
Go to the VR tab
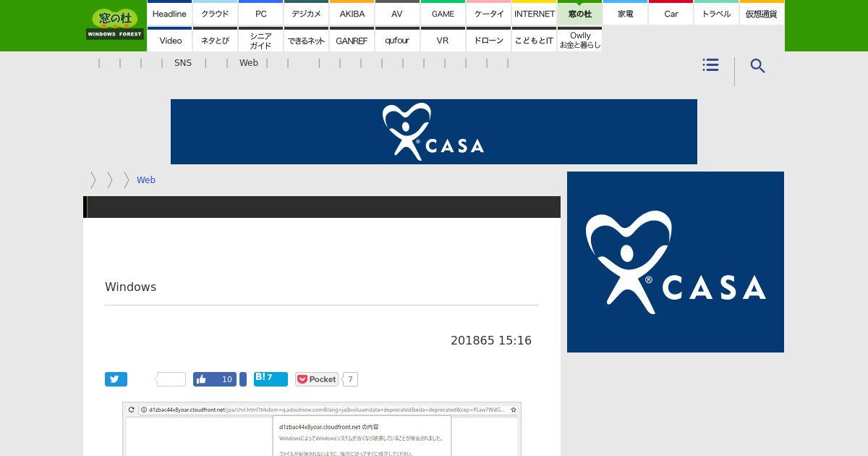click(443, 40)
